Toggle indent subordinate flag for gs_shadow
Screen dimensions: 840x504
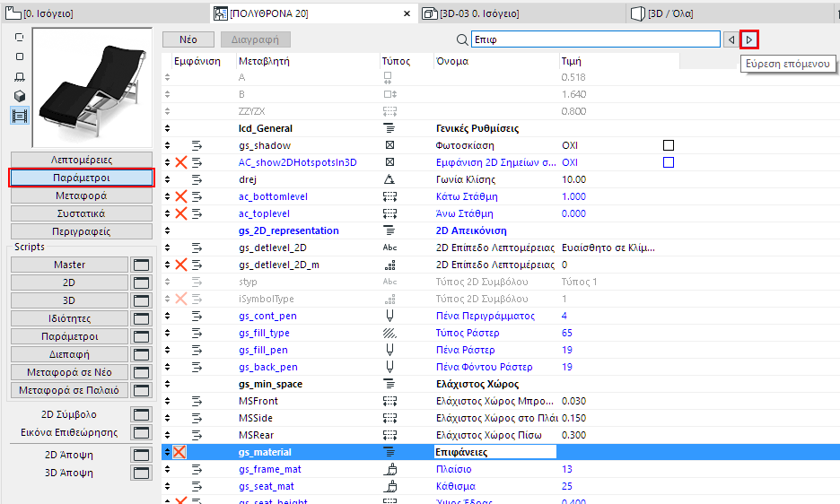tap(197, 145)
